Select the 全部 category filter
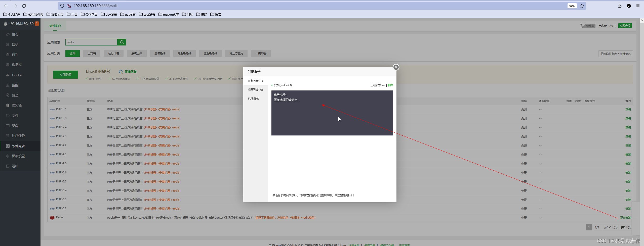The image size is (644, 246). click(72, 53)
